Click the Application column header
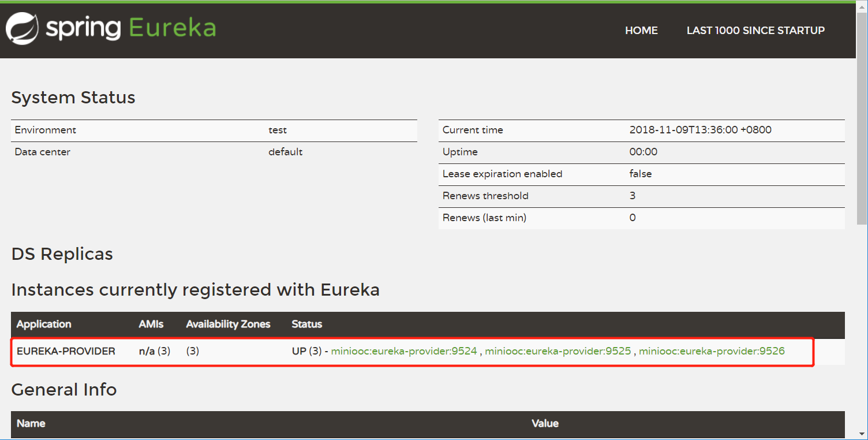Image resolution: width=868 pixels, height=440 pixels. click(43, 324)
